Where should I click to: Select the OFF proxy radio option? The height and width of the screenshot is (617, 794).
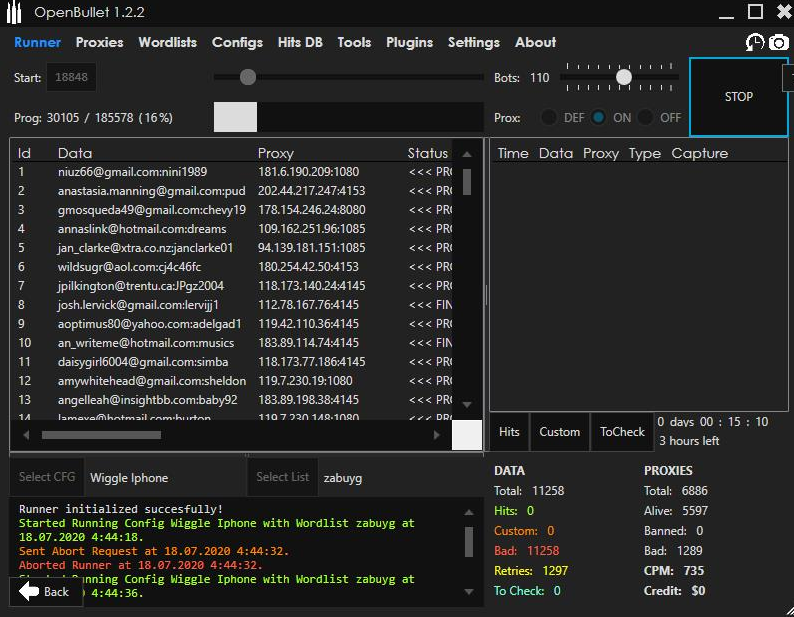pos(645,118)
